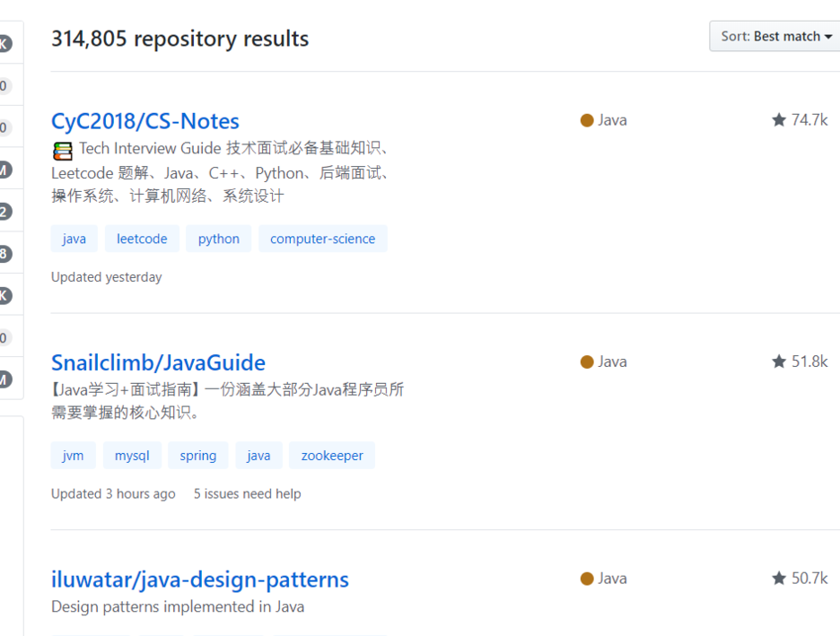The height and width of the screenshot is (636, 840).
Task: Click the Java language dot for CS-Notes
Action: [587, 120]
